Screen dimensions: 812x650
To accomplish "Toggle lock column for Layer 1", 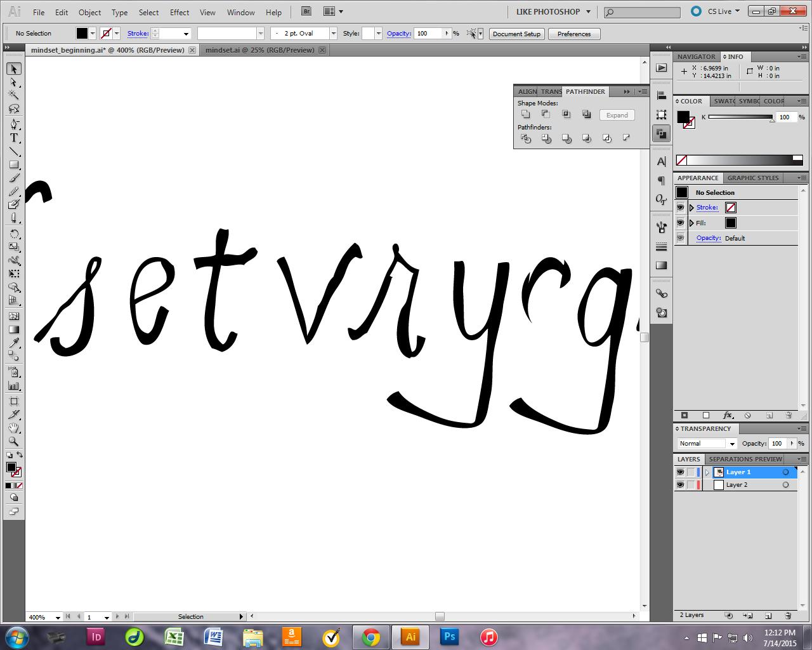I will 691,472.
